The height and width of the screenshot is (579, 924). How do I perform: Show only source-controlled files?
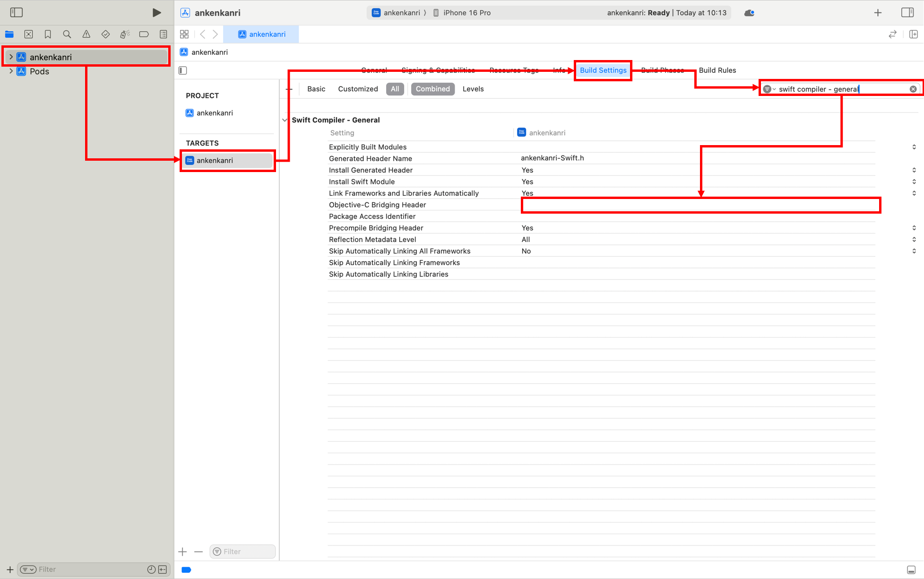(163, 570)
